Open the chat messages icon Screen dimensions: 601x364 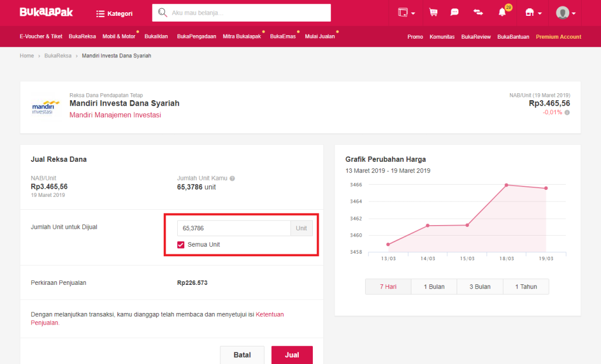(x=455, y=12)
